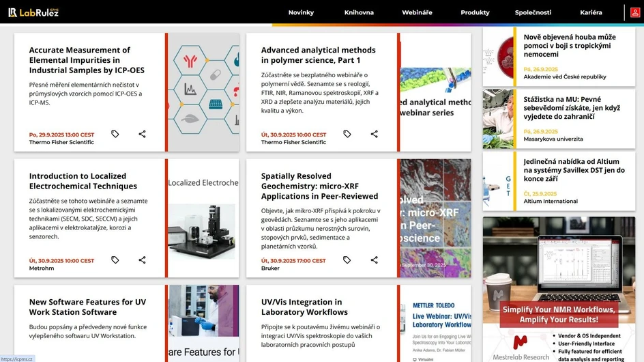The height and width of the screenshot is (362, 644).
Task: Click 'Metrohm' organizer name
Action: click(x=42, y=268)
